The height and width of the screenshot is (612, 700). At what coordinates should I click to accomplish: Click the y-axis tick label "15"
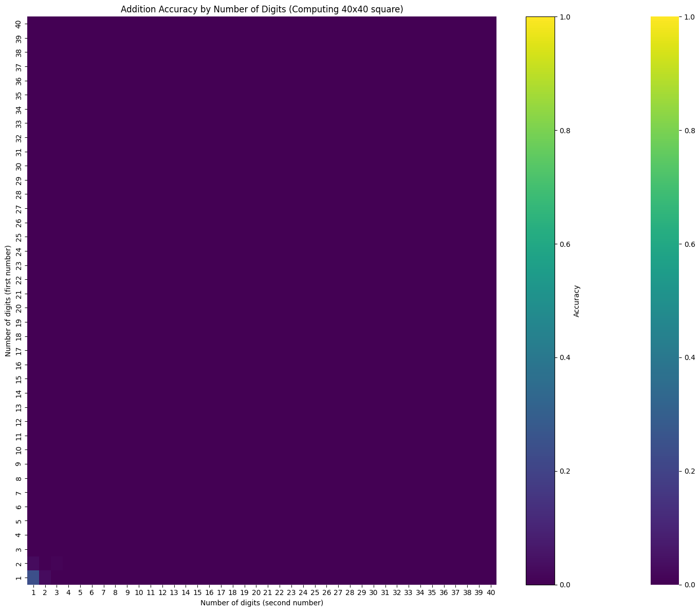pyautogui.click(x=19, y=379)
